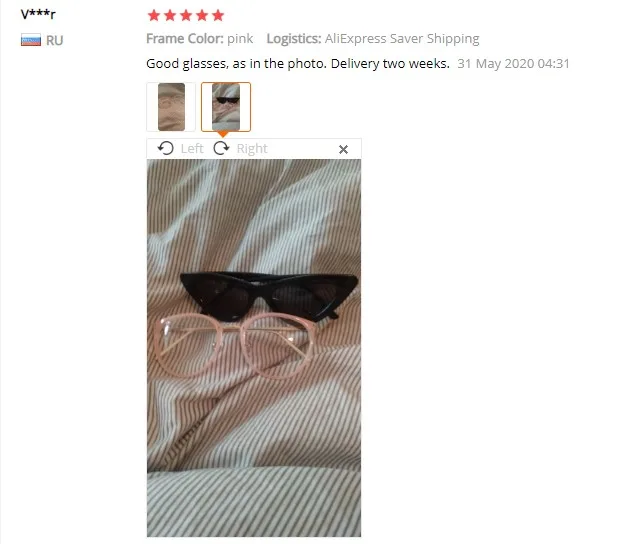This screenshot has width=629, height=544.
Task: Click the "Right" rotate label
Action: (252, 148)
